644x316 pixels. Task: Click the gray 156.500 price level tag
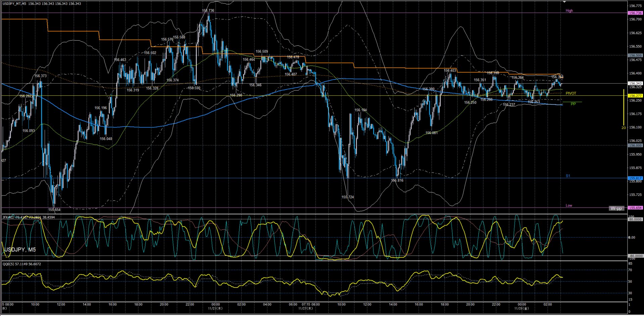pos(635,55)
